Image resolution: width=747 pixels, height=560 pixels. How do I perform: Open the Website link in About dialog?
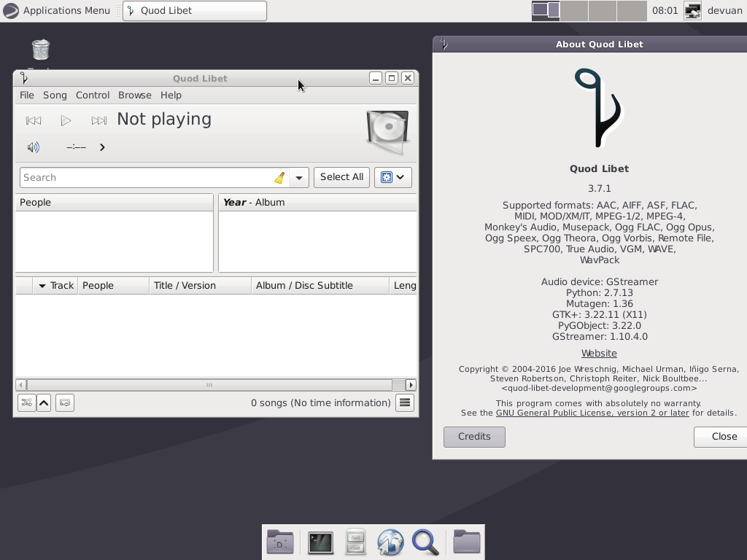click(x=599, y=354)
